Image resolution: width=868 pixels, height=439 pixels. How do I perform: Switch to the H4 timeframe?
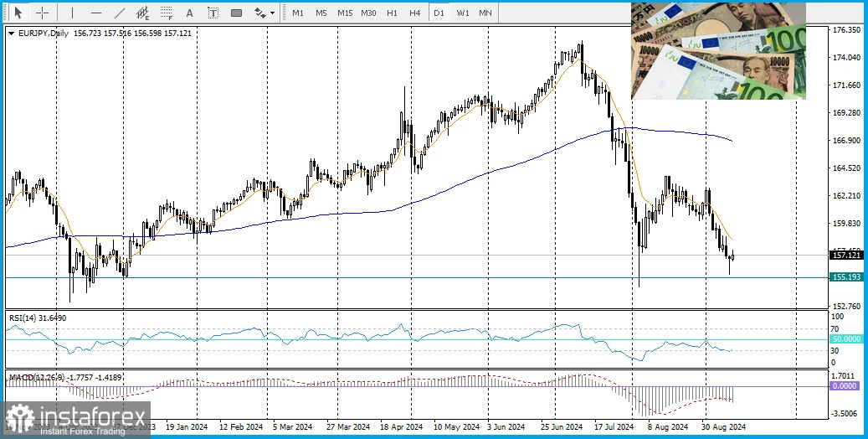pyautogui.click(x=415, y=13)
